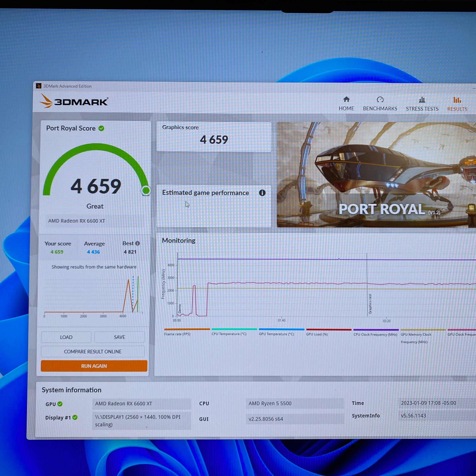Screen dimensions: 476x476
Task: Click the green check next to GPU
Action: click(x=60, y=404)
